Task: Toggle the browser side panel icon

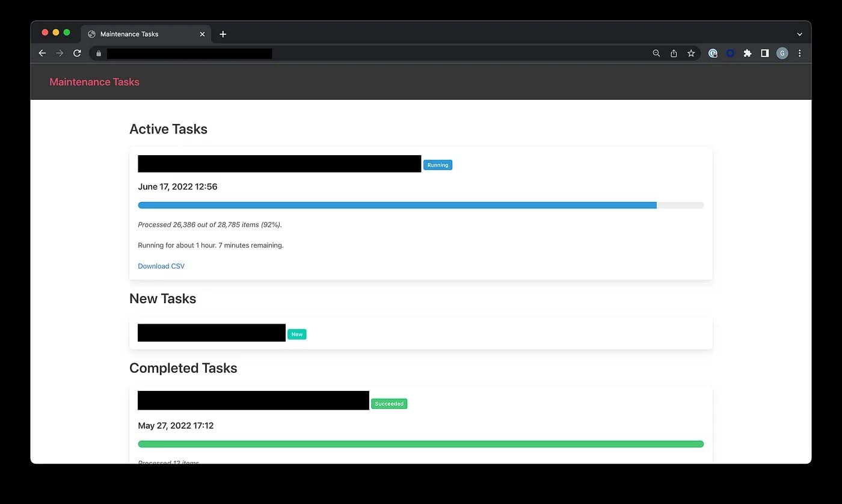Action: pyautogui.click(x=764, y=53)
